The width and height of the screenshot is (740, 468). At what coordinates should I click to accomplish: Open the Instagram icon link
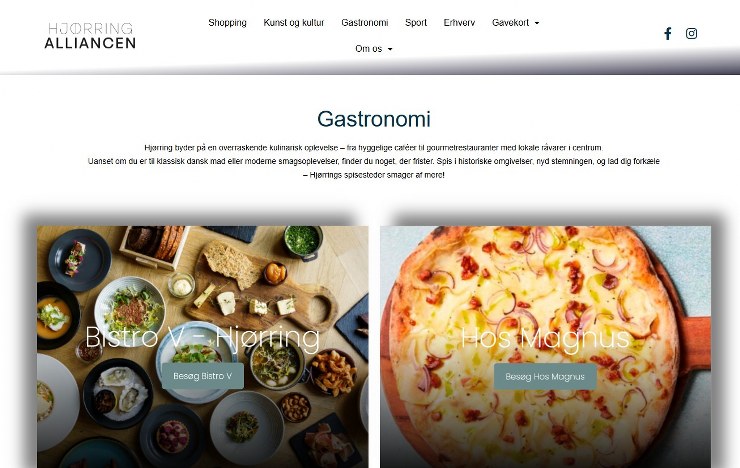point(691,33)
